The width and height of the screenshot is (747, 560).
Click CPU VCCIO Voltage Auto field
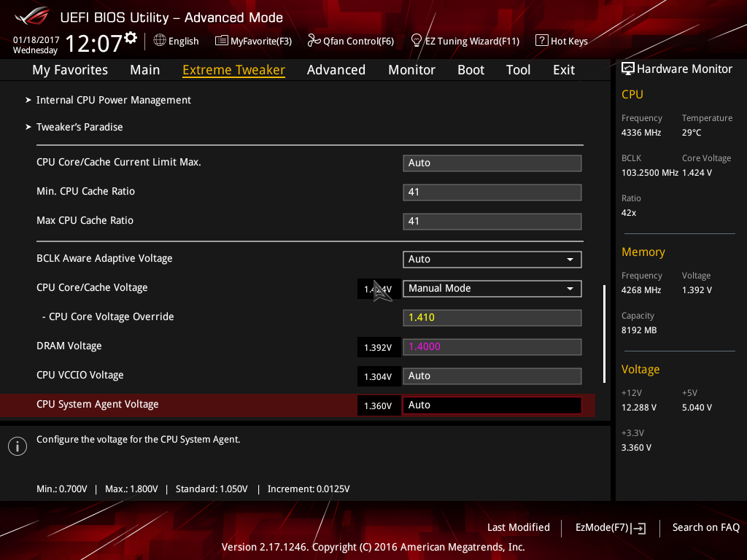coord(492,376)
